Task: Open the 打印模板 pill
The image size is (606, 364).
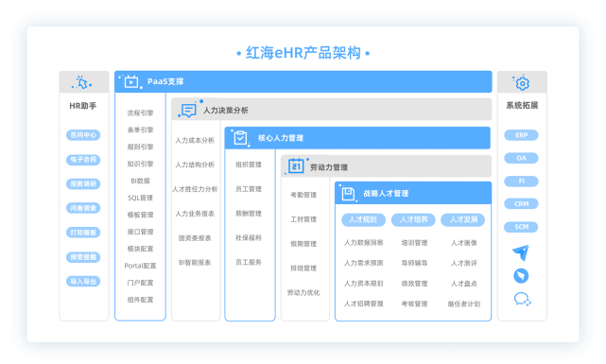Action: [x=83, y=233]
